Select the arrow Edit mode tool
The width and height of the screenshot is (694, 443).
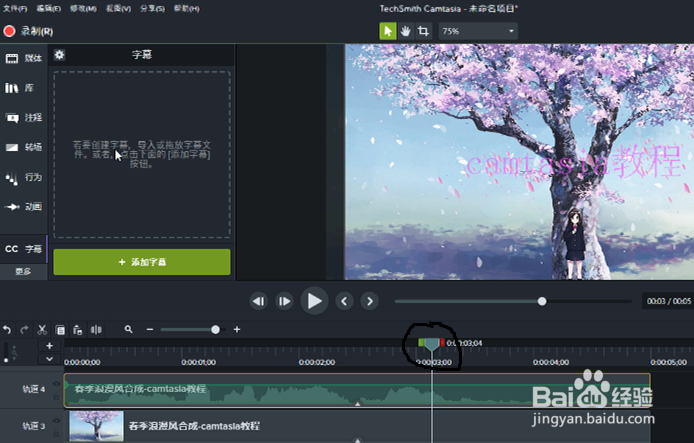(388, 31)
